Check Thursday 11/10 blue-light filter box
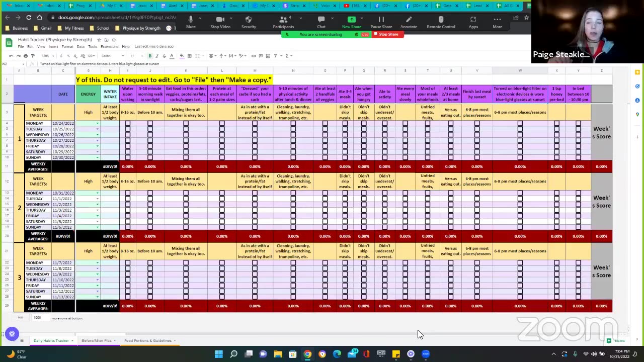This screenshot has height=362, width=644. point(520,280)
